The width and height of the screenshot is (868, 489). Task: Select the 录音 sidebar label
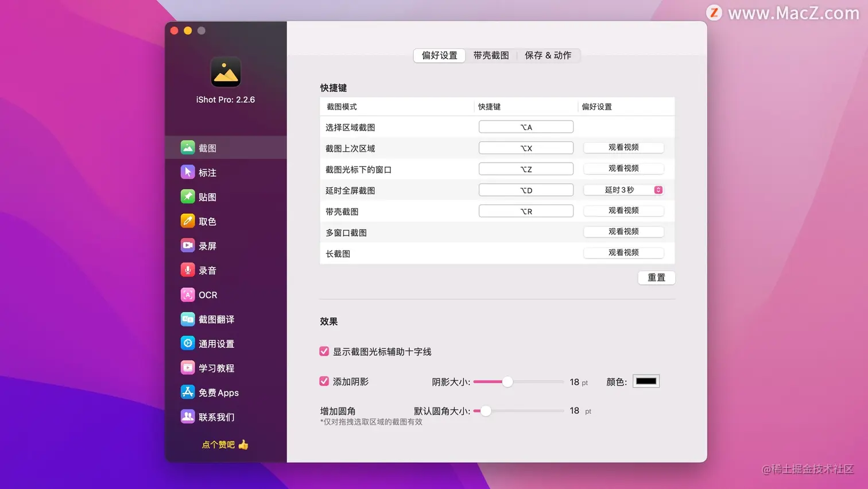[207, 271]
